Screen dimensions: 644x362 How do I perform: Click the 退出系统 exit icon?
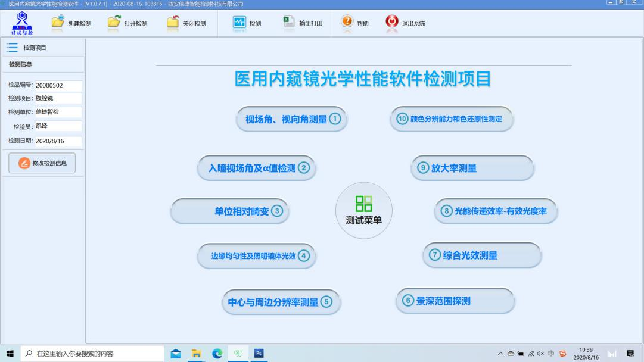coord(392,23)
